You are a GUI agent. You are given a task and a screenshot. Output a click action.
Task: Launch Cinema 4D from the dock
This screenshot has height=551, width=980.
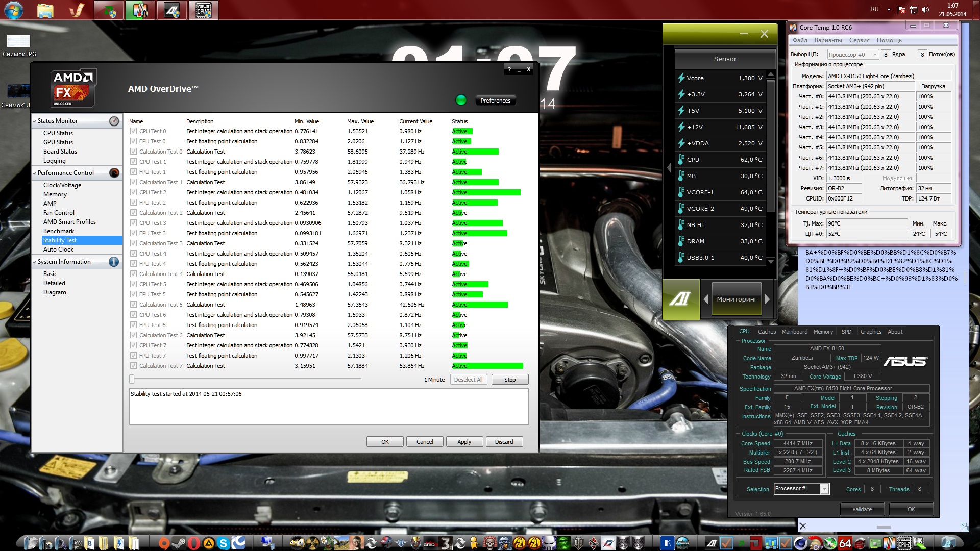pyautogui.click(x=800, y=543)
